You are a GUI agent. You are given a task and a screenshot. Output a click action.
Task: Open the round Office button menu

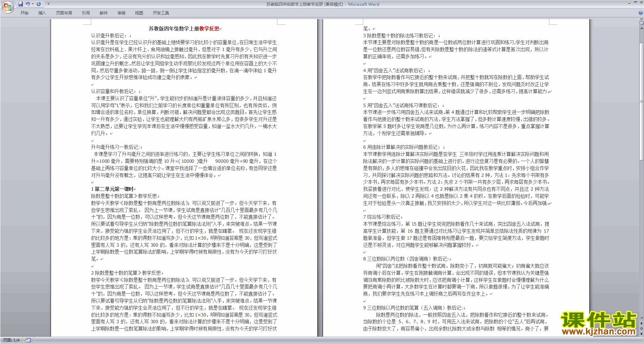(x=7, y=7)
